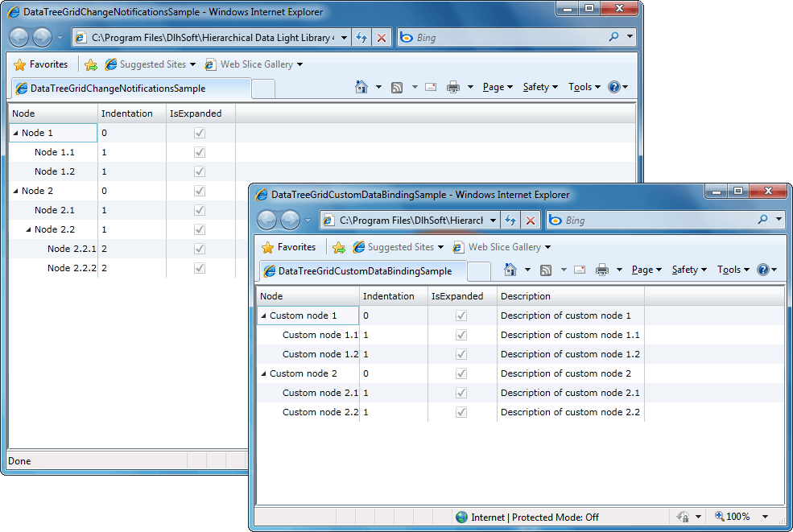The width and height of the screenshot is (793, 532).
Task: Click Print icon in DataTreeGridCustomDataBindingSample window
Action: (602, 270)
